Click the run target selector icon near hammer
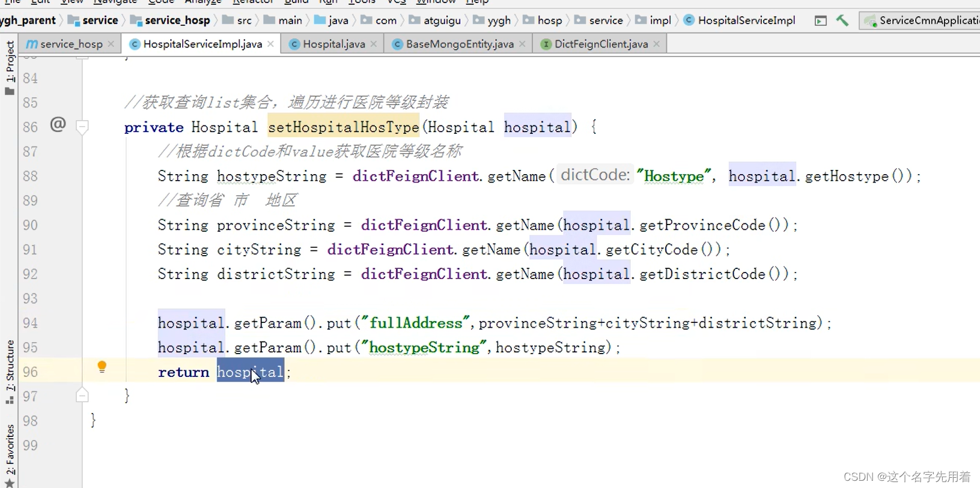This screenshot has height=488, width=980. 820,21
